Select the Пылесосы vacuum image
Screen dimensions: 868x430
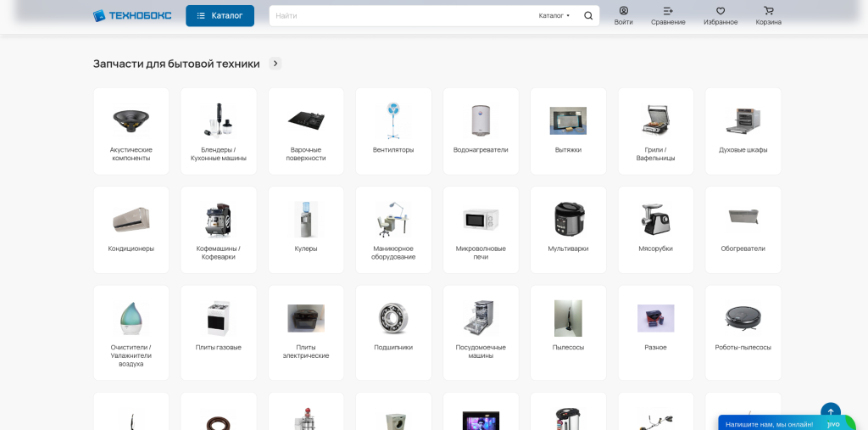568,318
